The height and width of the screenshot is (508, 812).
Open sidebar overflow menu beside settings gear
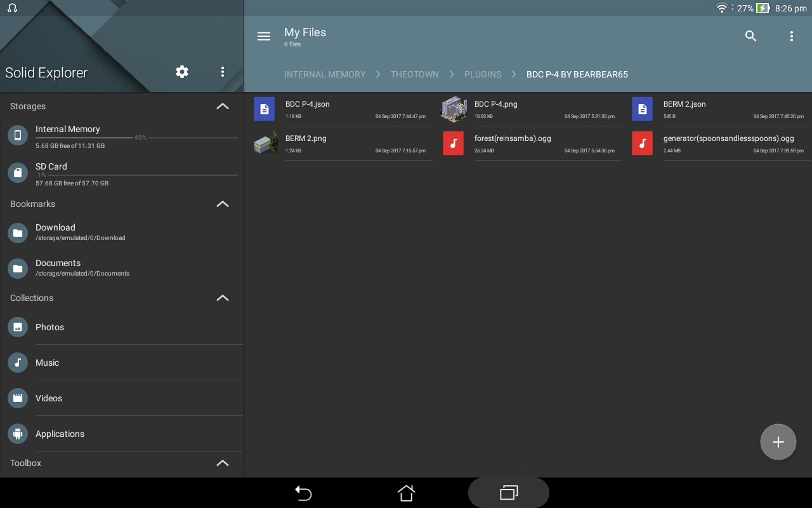coord(222,72)
